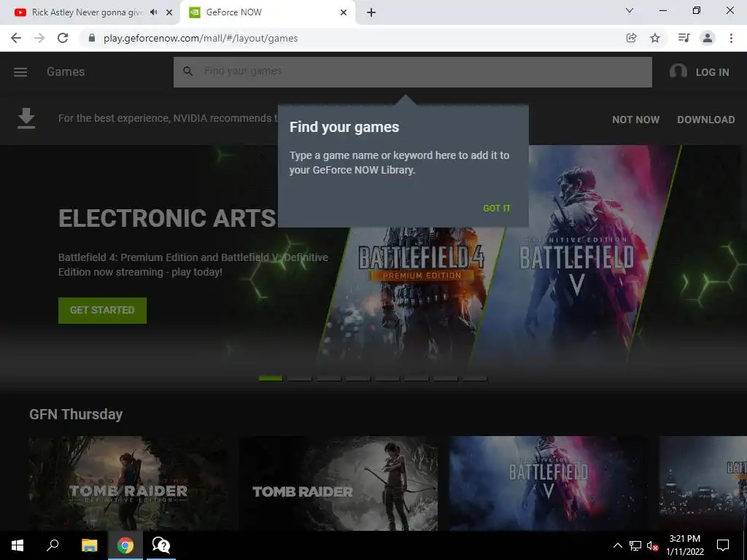Focus the Find your games search field

tap(413, 72)
